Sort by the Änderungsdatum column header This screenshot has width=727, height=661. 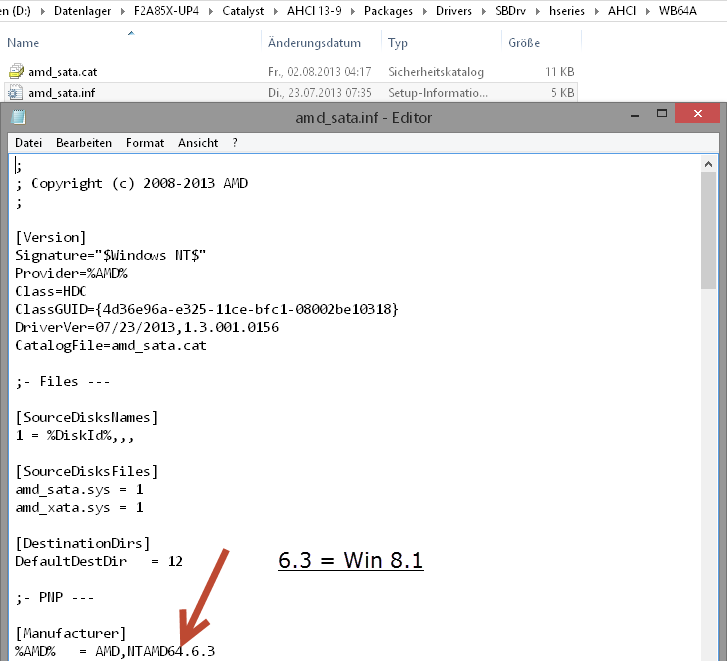(x=314, y=43)
